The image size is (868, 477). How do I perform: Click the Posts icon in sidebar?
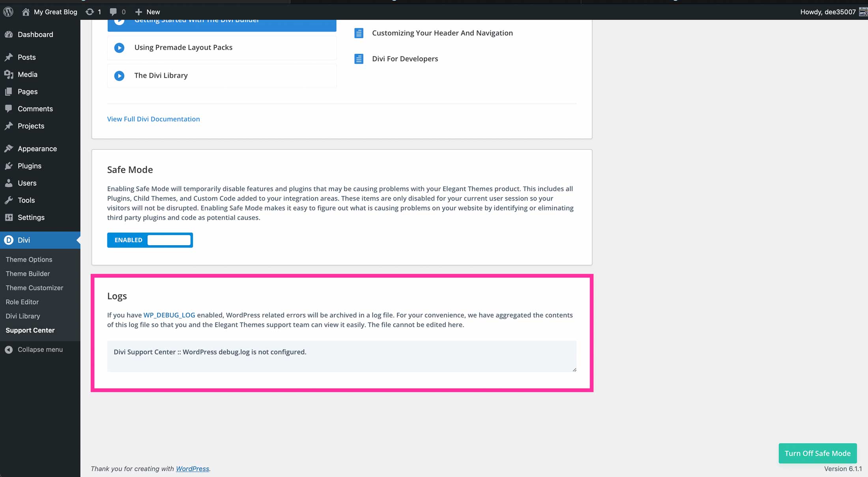pos(9,57)
